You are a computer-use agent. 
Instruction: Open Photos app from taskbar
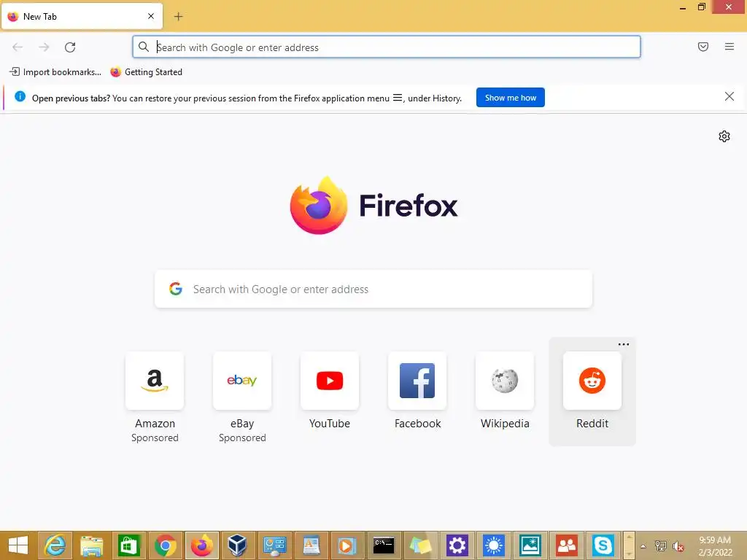(x=530, y=545)
